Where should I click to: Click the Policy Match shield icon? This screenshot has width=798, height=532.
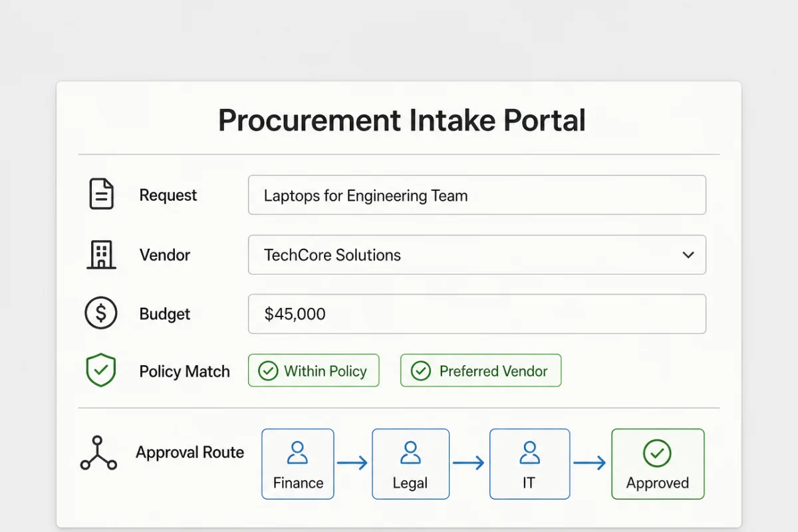101,371
